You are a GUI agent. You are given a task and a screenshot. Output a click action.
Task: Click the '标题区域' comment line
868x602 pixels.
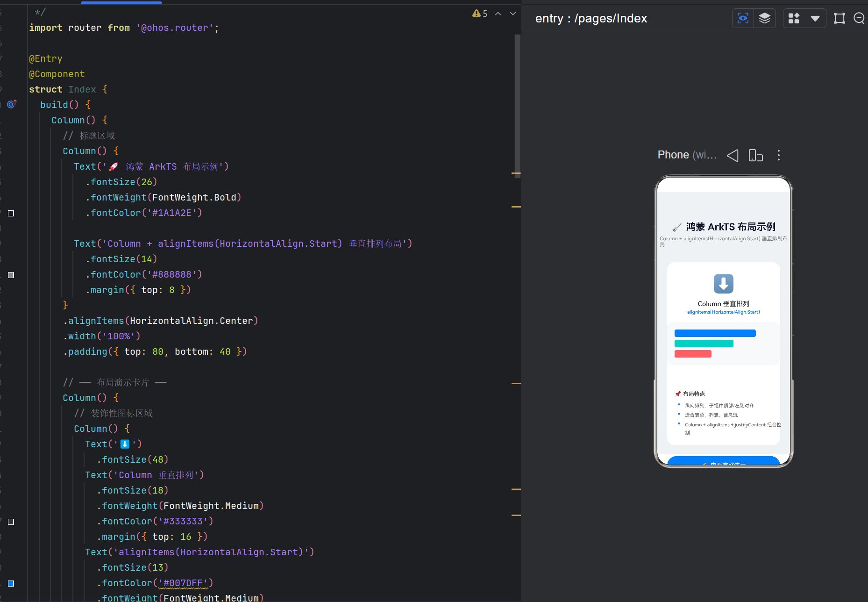[x=89, y=136]
